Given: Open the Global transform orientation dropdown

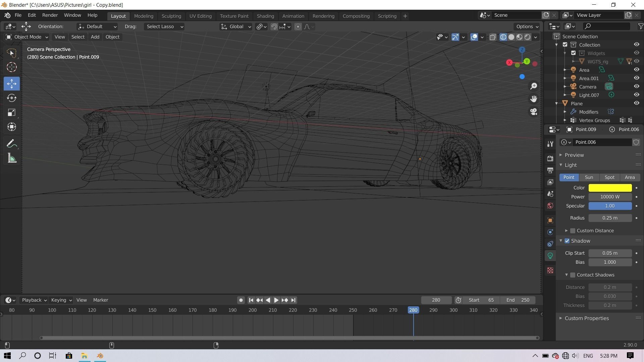Looking at the screenshot, I should pos(236,27).
